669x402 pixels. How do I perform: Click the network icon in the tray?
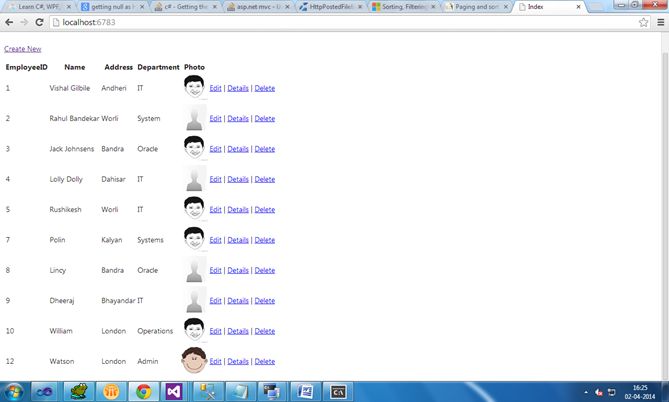pyautogui.click(x=611, y=392)
